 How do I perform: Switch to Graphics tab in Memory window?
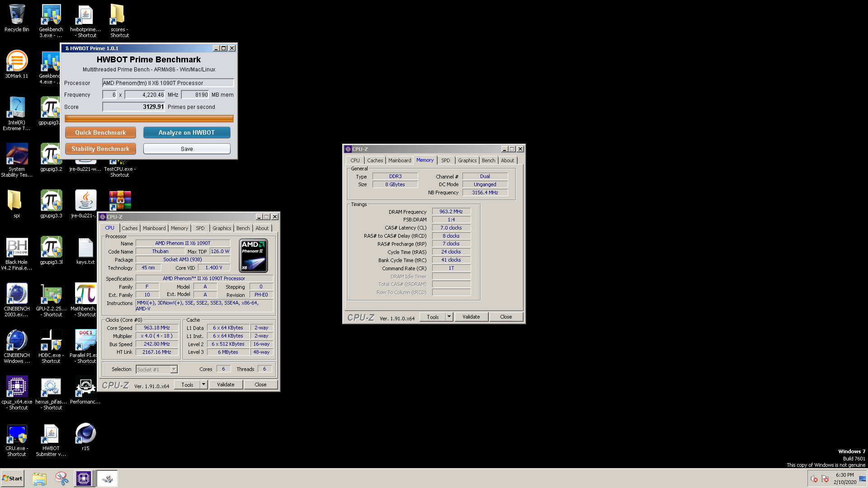click(467, 160)
